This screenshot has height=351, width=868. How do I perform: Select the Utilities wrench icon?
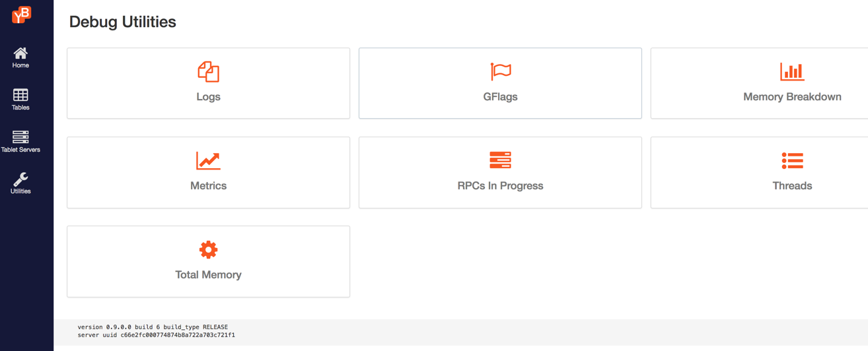tap(20, 179)
